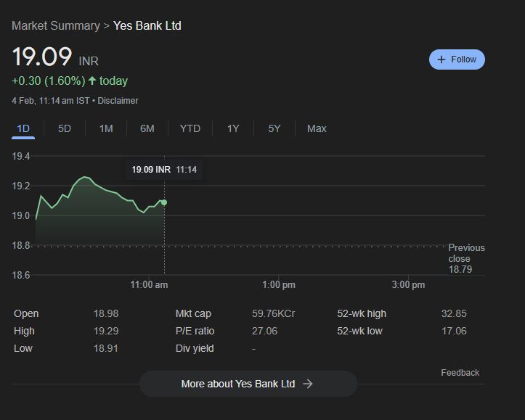Click the High value 19.29
The width and height of the screenshot is (525, 420).
pos(106,331)
